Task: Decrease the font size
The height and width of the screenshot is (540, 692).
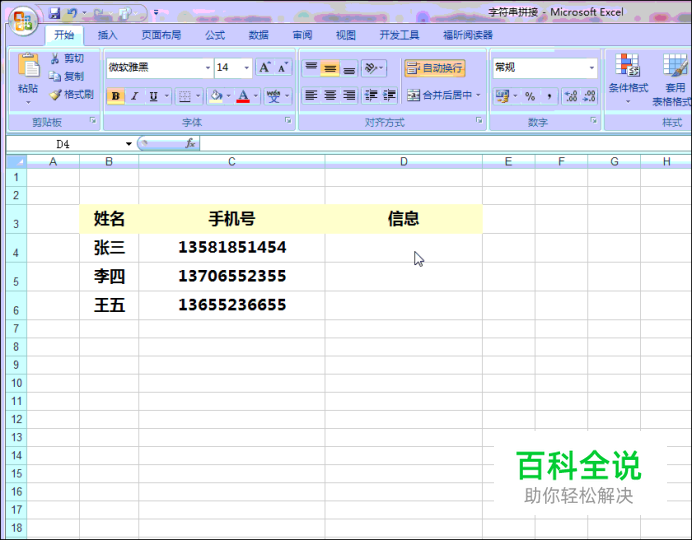Action: [282, 68]
